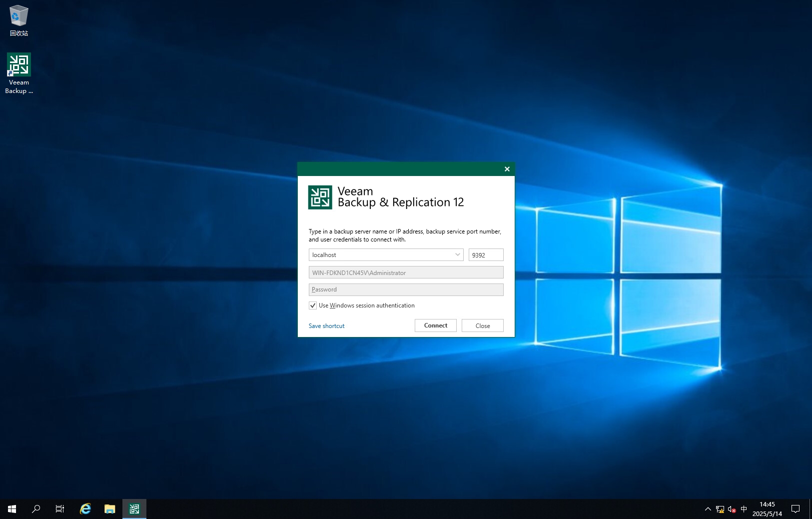Screen dimensions: 812x519
Task: Click the port number field 9392
Action: (486, 255)
